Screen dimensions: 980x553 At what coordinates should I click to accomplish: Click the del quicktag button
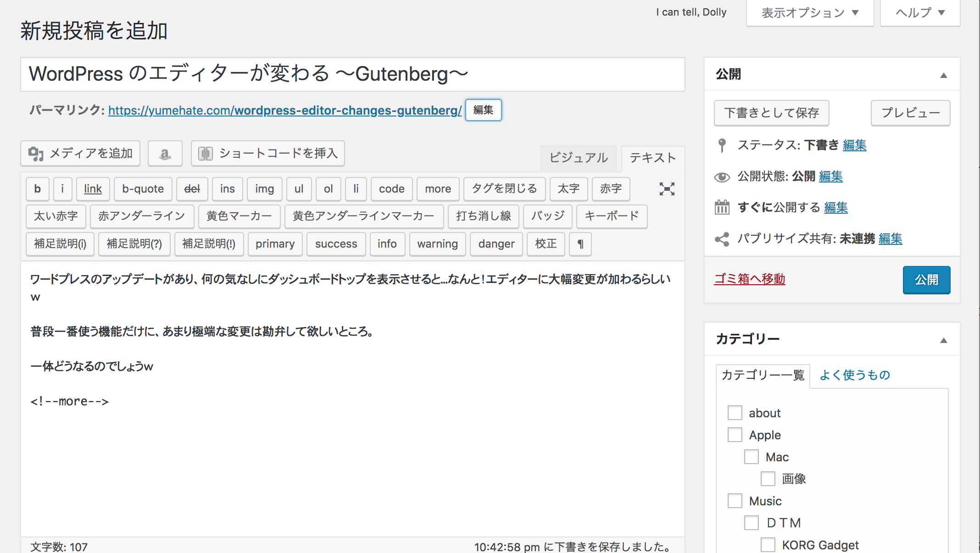[x=192, y=189]
